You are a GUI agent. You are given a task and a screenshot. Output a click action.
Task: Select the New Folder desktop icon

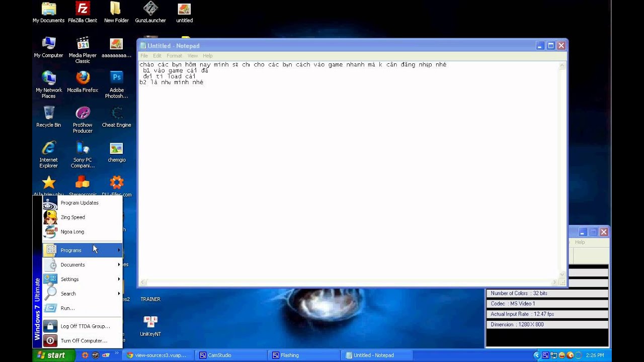pyautogui.click(x=116, y=13)
